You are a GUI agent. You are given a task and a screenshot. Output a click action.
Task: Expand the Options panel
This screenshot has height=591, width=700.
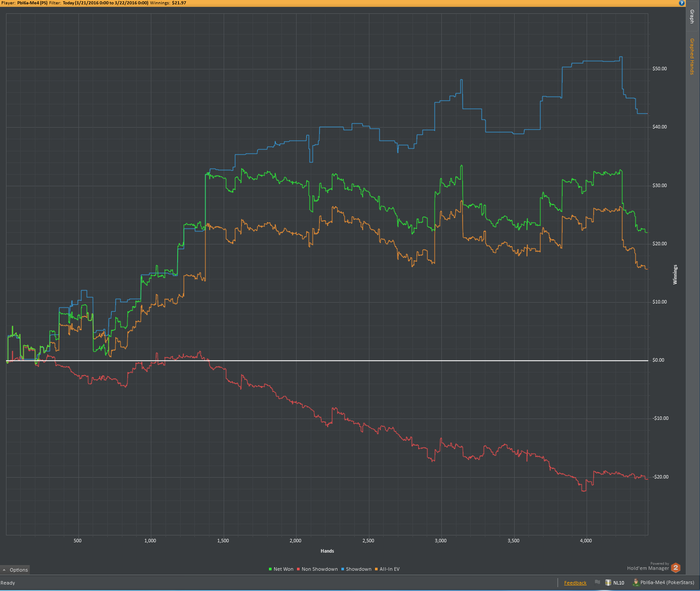click(x=15, y=570)
